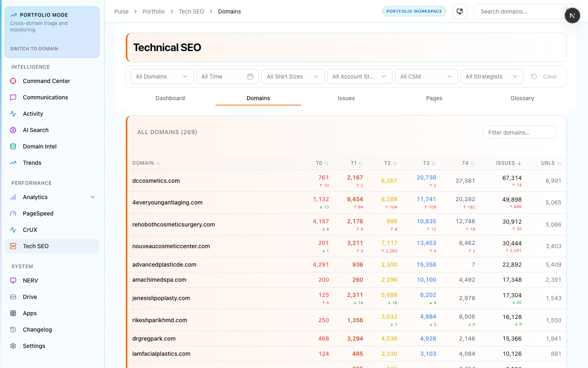This screenshot has height=368, width=588.
Task: Open PageSpeed gauge icon in sidebar
Action: [13, 213]
